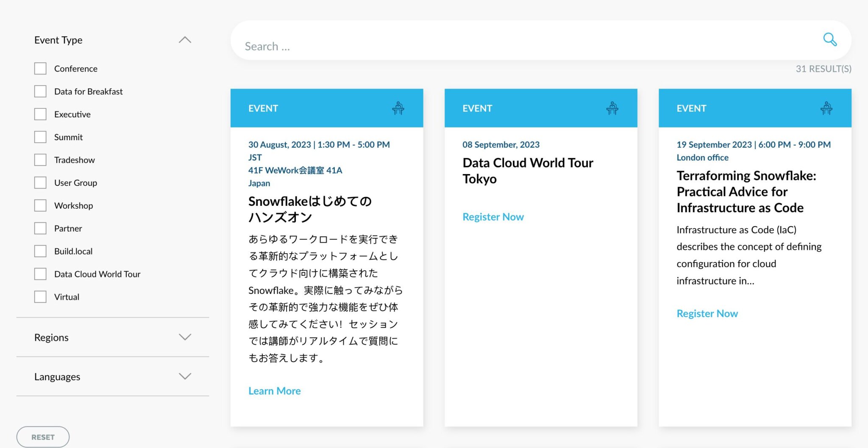868x448 pixels.
Task: Click the 31 RESULT(S) count text
Action: click(x=823, y=69)
